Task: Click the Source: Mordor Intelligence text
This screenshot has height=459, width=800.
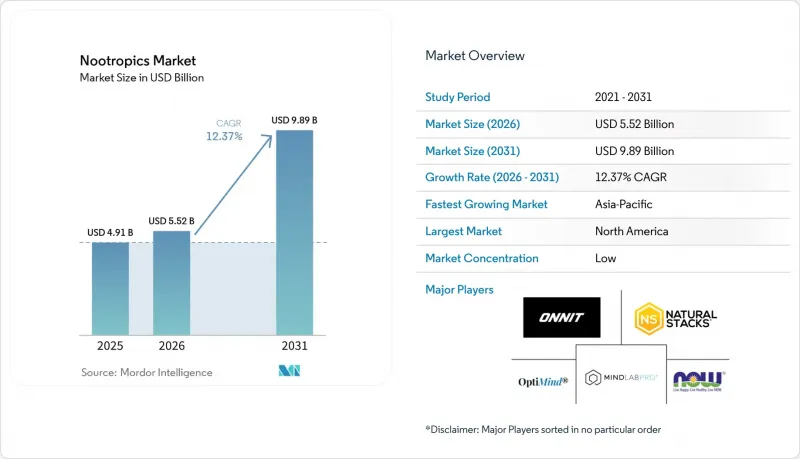Action: (x=146, y=372)
